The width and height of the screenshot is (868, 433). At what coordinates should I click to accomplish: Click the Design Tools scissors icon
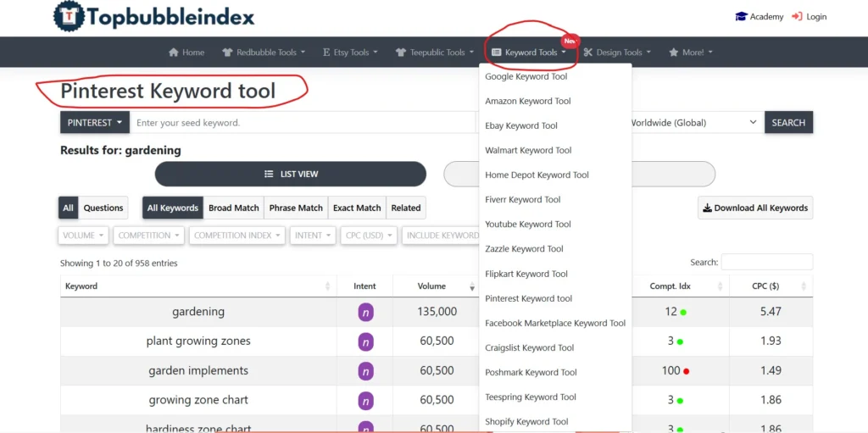588,52
